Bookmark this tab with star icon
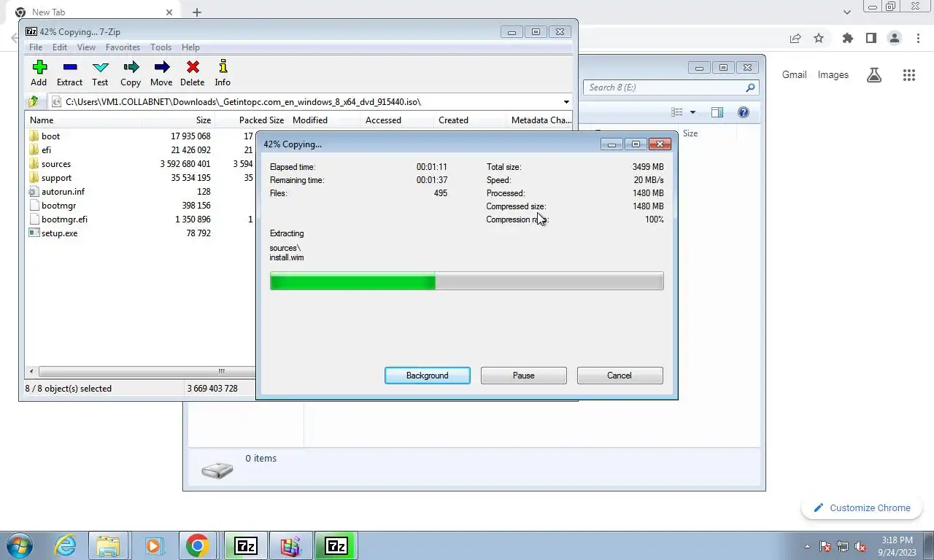This screenshot has width=934, height=560. (819, 38)
